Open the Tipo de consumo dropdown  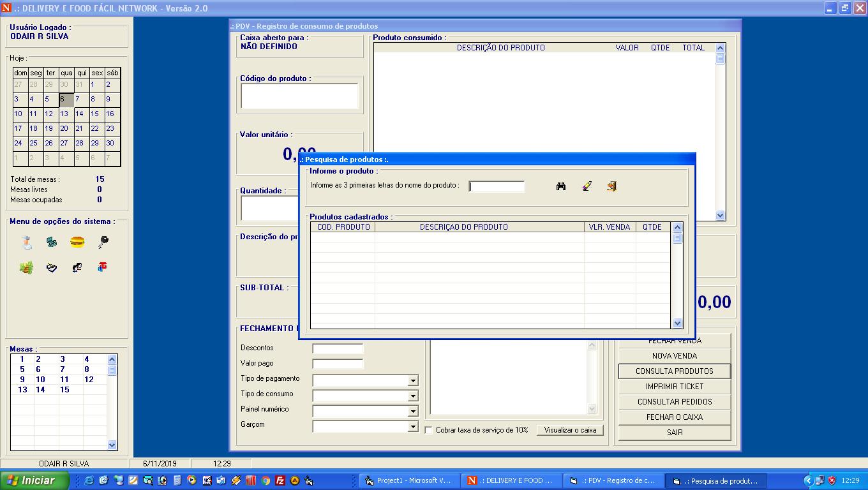[412, 396]
